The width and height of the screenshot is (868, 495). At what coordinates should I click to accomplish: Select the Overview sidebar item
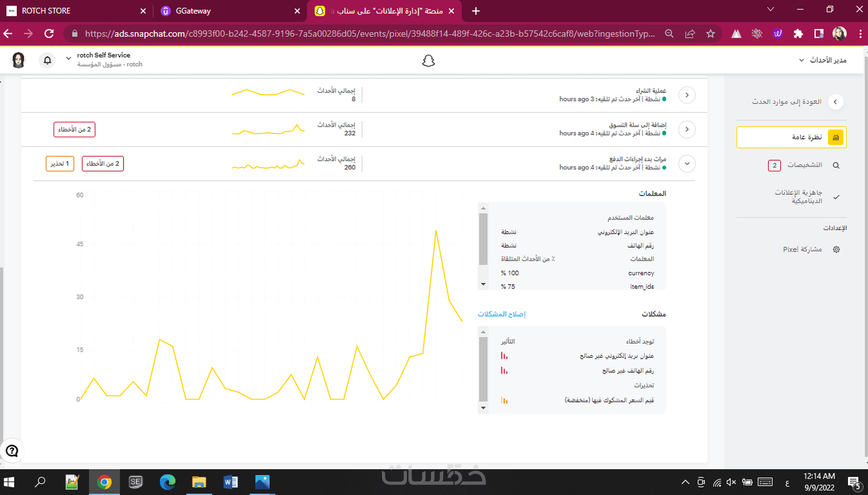click(x=791, y=137)
